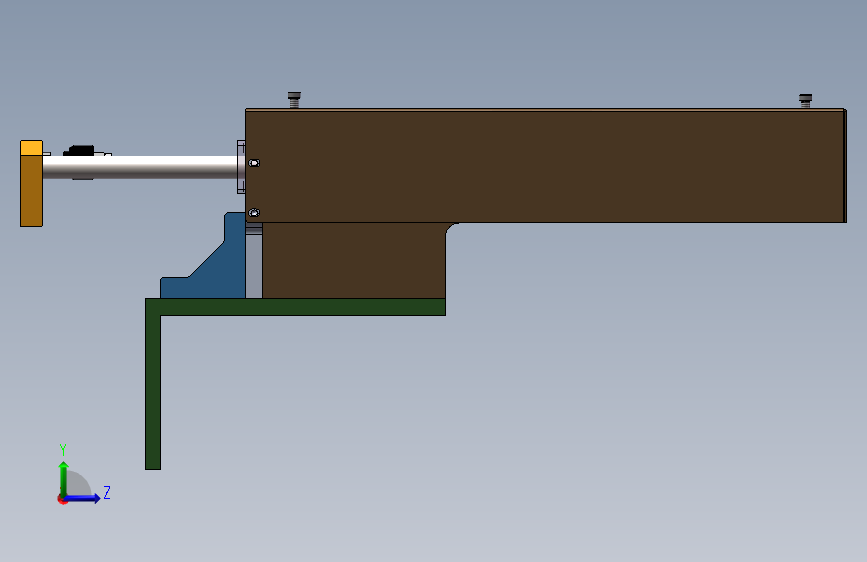867x562 pixels.
Task: Select the lower brown block under the housing
Action: click(x=354, y=261)
